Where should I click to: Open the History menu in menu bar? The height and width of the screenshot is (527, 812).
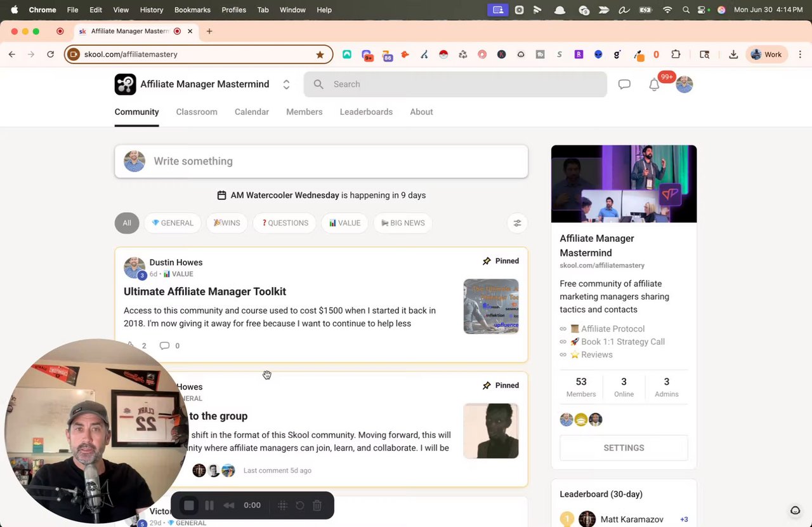tap(151, 10)
